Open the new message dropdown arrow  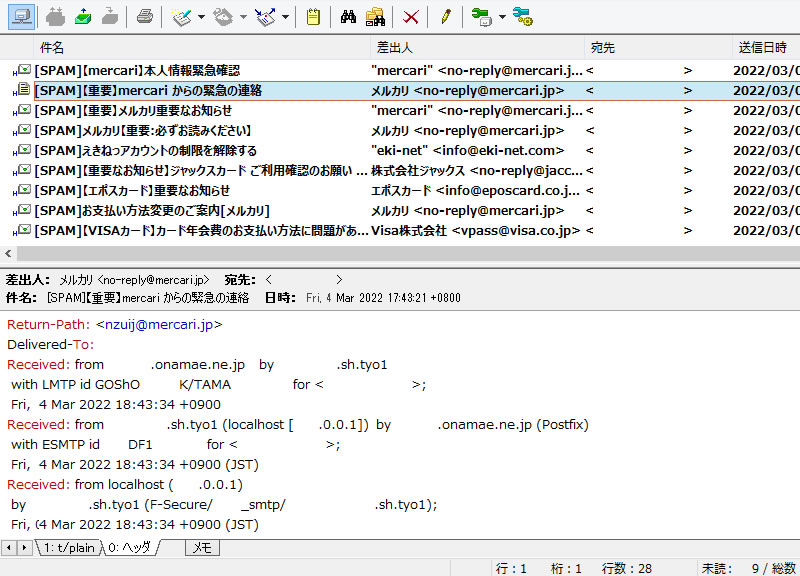(201, 17)
